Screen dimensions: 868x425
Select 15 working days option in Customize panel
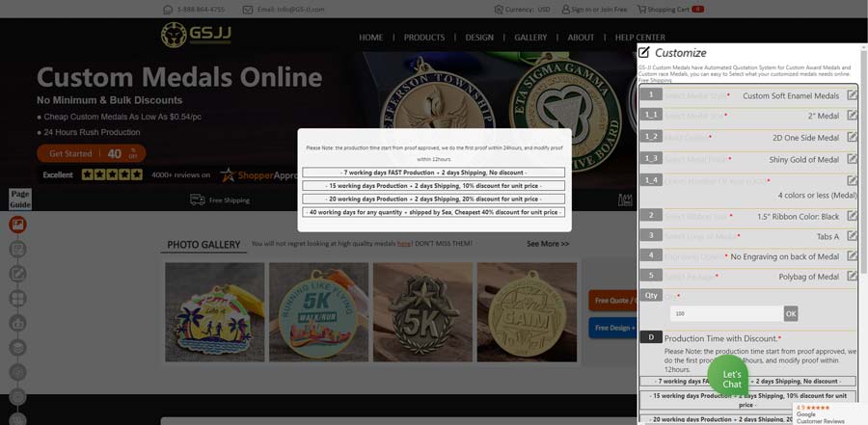pos(747,400)
